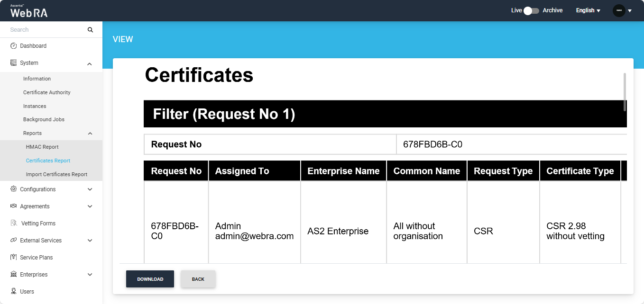Viewport: 644px width, 304px height.
Task: Toggle the Live/Archive switch
Action: (x=532, y=10)
